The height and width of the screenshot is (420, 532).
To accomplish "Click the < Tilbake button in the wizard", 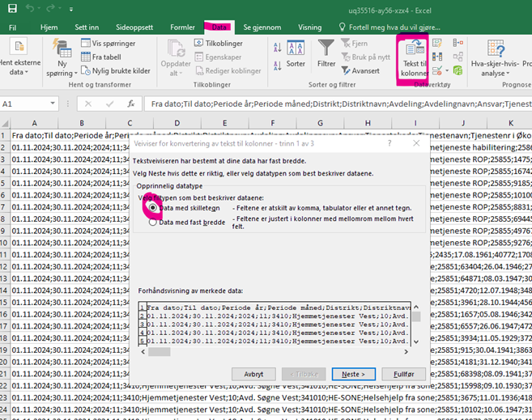I will click(304, 374).
